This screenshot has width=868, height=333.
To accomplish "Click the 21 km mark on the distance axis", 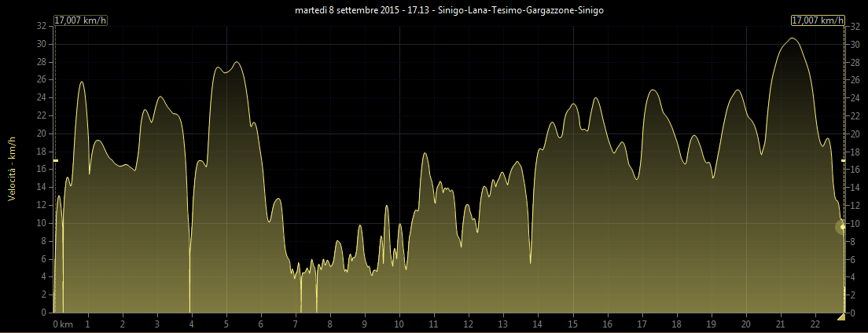I will (780, 324).
